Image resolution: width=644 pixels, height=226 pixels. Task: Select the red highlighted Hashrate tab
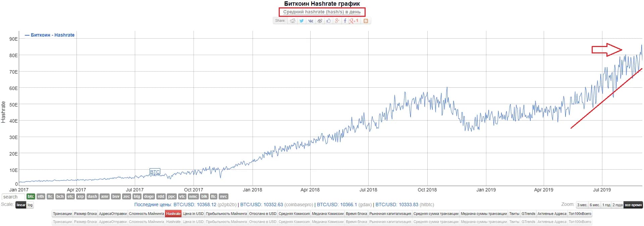(173, 214)
